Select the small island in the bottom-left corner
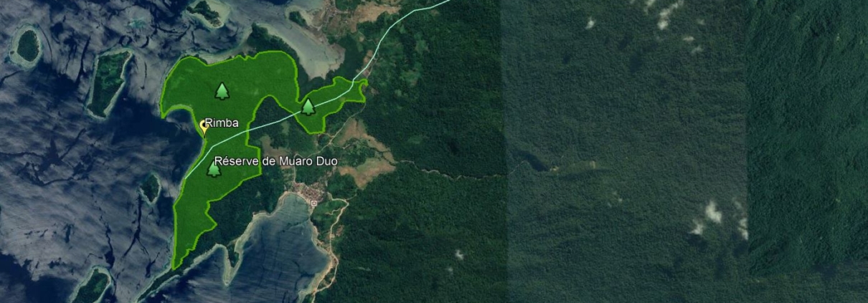868x303 pixels. tap(92, 287)
